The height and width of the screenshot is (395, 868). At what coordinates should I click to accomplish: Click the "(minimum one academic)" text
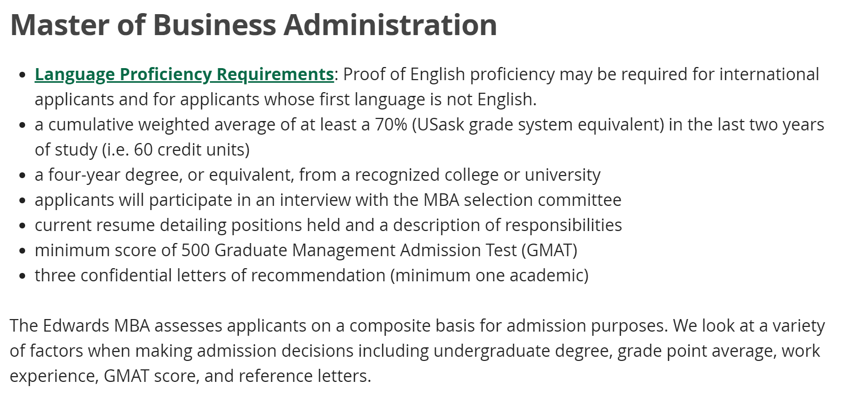489,276
